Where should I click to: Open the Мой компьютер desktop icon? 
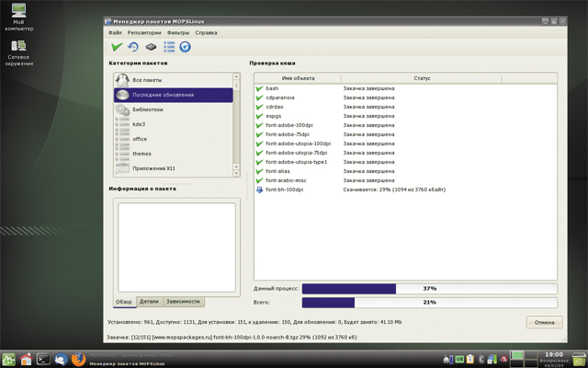18,17
